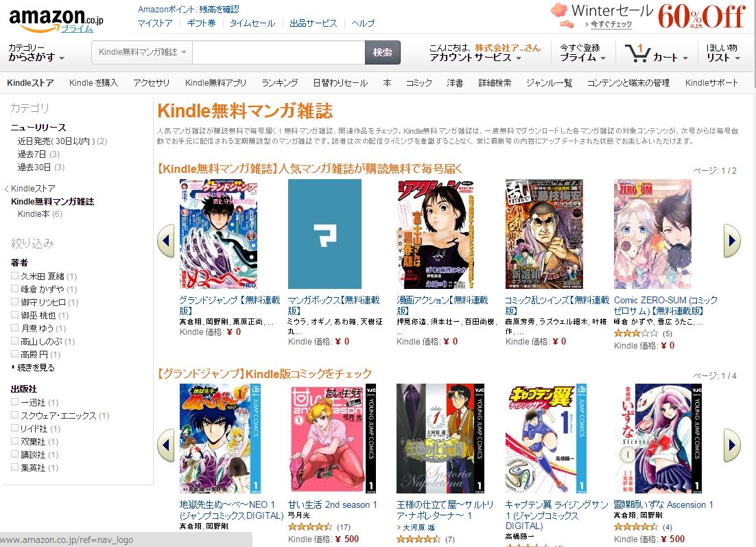Click the 続きを見る link under authors
756x547 pixels.
(x=36, y=368)
